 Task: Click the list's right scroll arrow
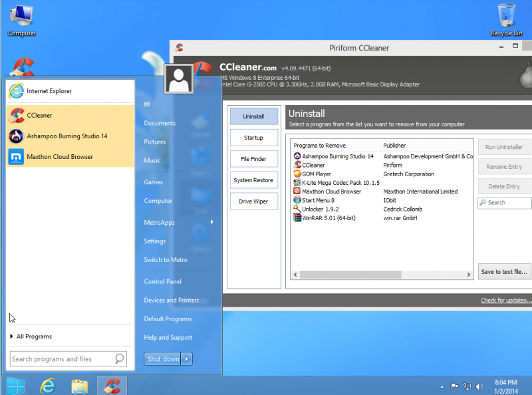tap(469, 275)
